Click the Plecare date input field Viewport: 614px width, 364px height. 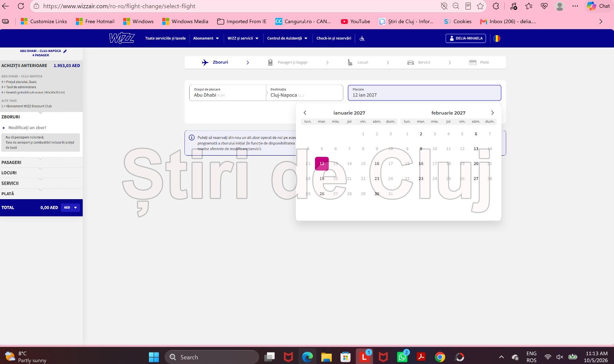[x=424, y=93]
